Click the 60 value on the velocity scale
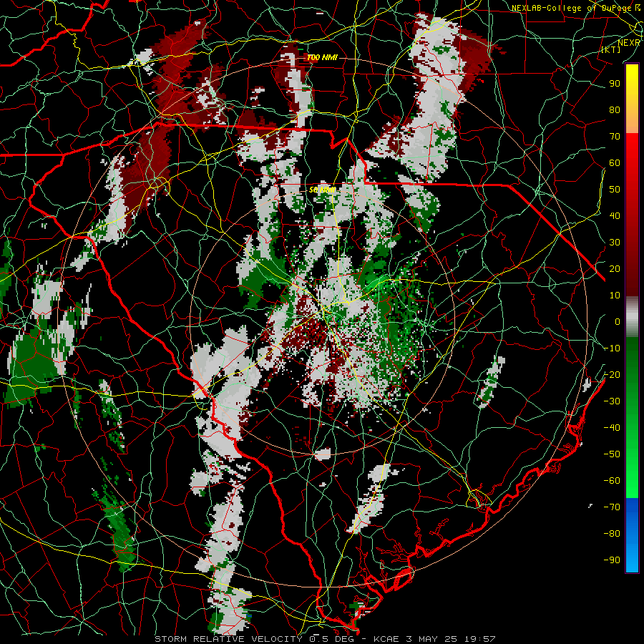This screenshot has width=644, height=644. [615, 163]
